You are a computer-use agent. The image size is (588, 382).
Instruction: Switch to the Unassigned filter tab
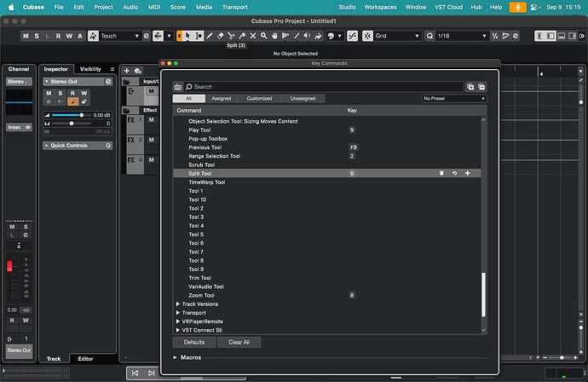coord(303,99)
